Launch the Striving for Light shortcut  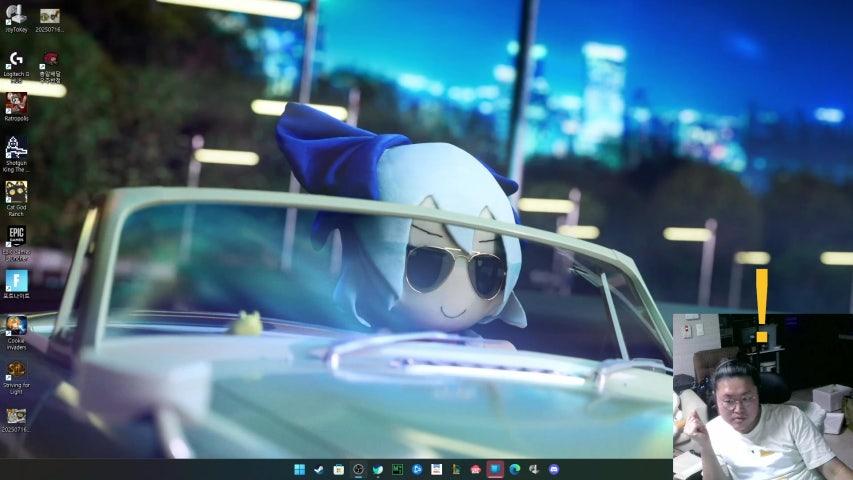coord(16,377)
